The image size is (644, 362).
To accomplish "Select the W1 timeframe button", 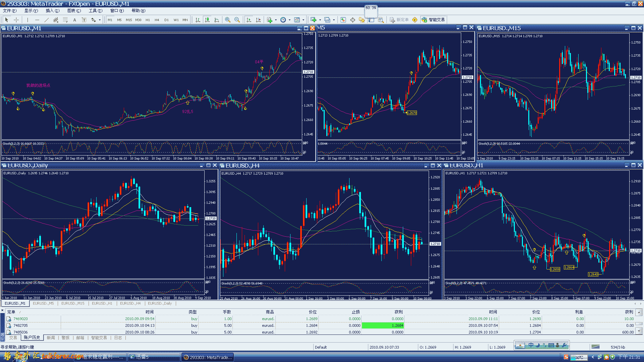I will [x=176, y=20].
